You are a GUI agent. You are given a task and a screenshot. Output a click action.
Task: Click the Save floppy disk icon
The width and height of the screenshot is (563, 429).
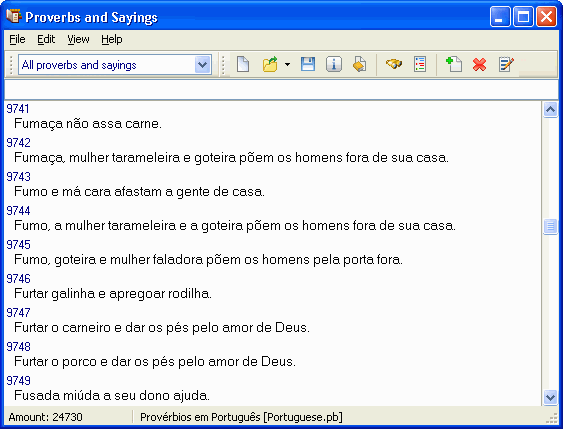tap(308, 65)
